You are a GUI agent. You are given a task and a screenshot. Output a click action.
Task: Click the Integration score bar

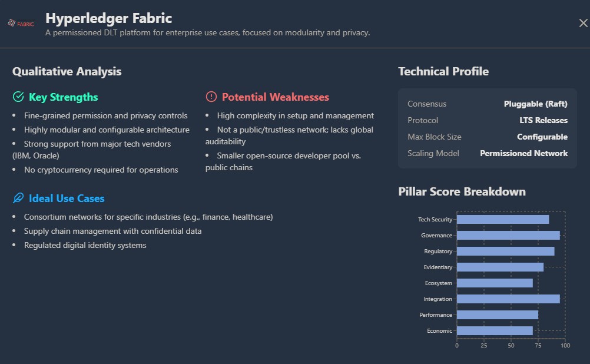click(508, 299)
